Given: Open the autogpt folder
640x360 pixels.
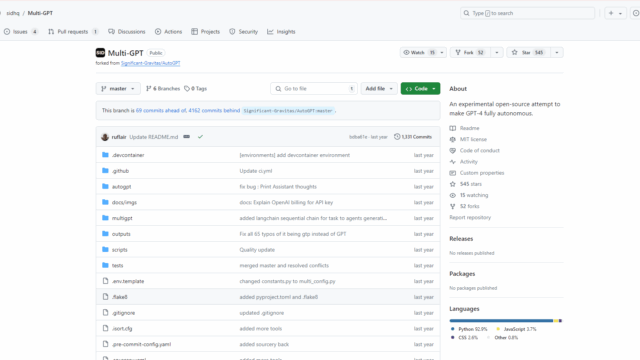Looking at the screenshot, I should 122,187.
